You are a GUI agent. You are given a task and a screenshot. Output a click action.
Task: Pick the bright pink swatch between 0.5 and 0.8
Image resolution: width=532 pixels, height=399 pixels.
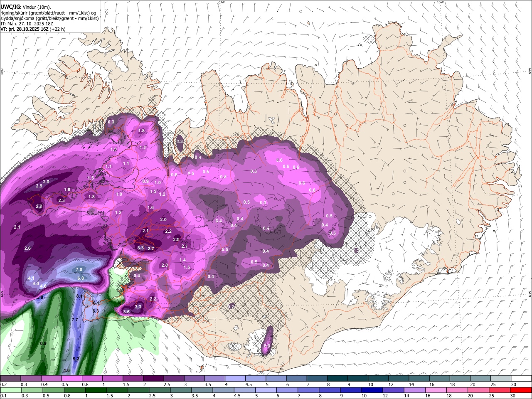(71, 378)
